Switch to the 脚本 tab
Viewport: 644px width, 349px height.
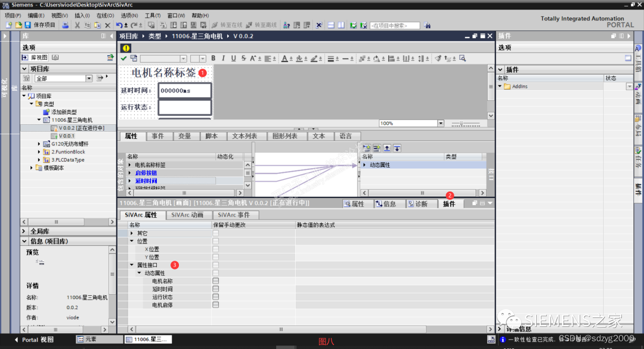coord(212,136)
